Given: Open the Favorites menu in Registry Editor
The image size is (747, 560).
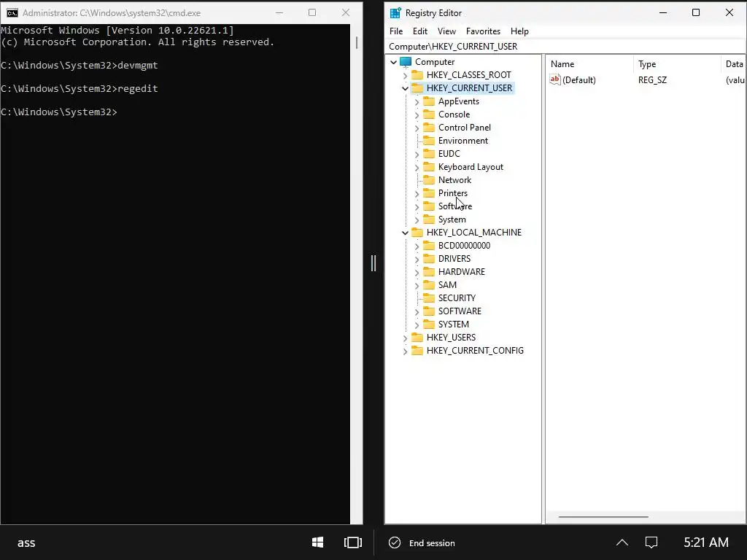Looking at the screenshot, I should [x=483, y=31].
